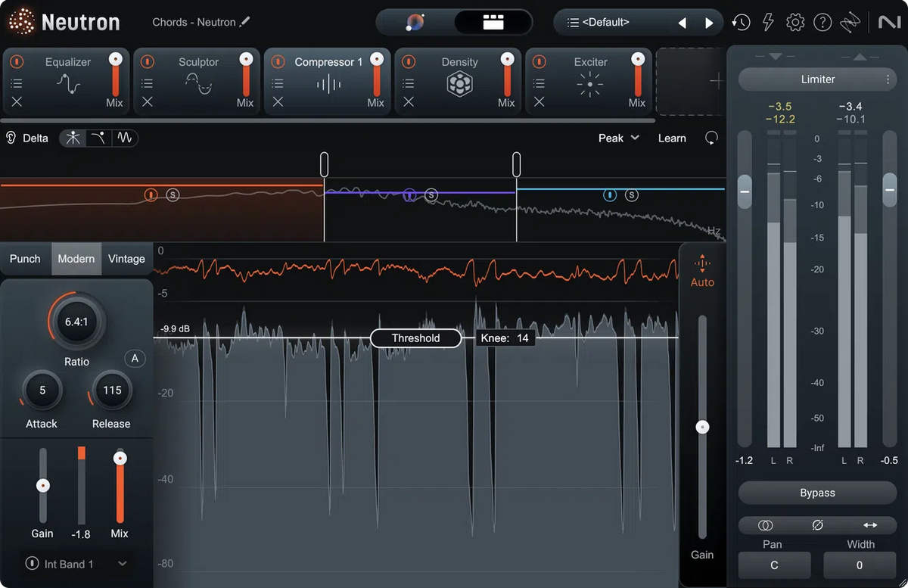Open the Peak detection mode dropdown
Image resolution: width=908 pixels, height=588 pixels.
[619, 138]
